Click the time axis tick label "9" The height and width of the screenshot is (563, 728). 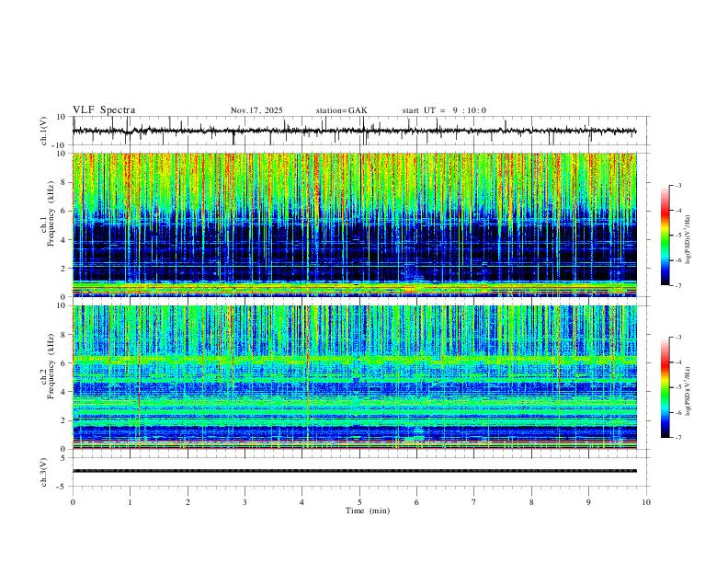[588, 502]
